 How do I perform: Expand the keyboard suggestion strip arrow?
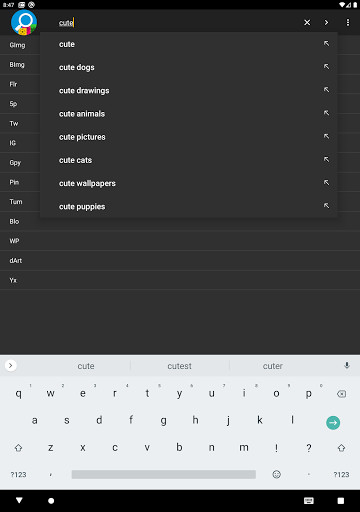point(11,365)
